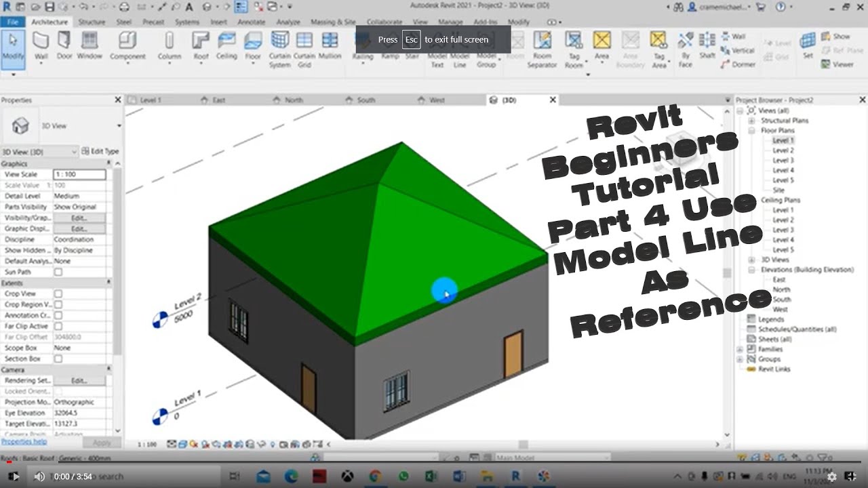Viewport: 868px width, 488px height.
Task: Expand the Groups node
Action: pos(740,359)
